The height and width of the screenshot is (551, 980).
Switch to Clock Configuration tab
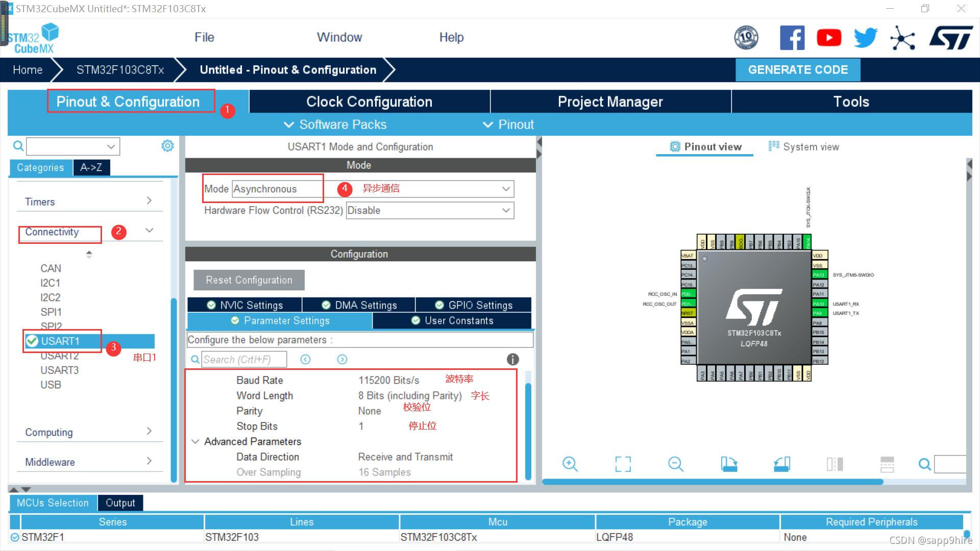[370, 102]
